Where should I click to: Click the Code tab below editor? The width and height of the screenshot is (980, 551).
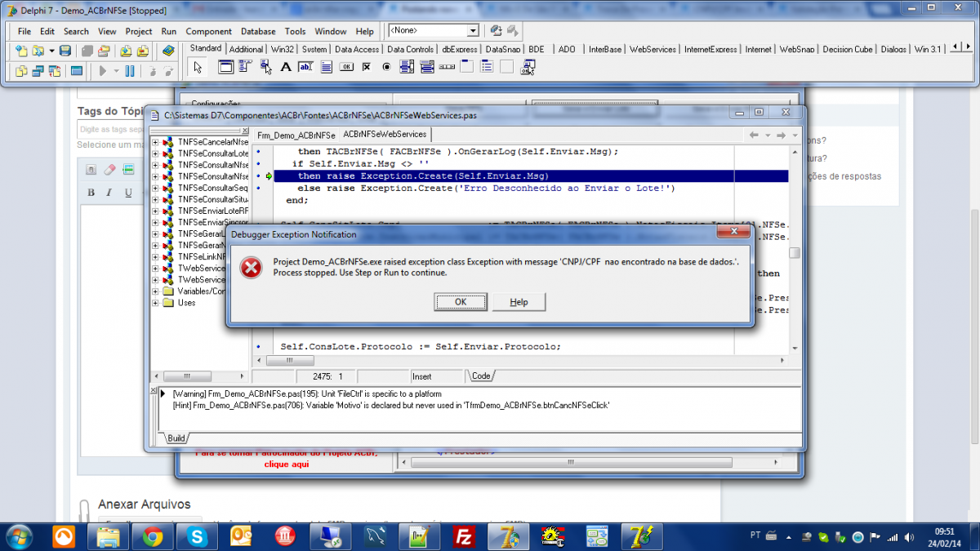click(x=481, y=376)
